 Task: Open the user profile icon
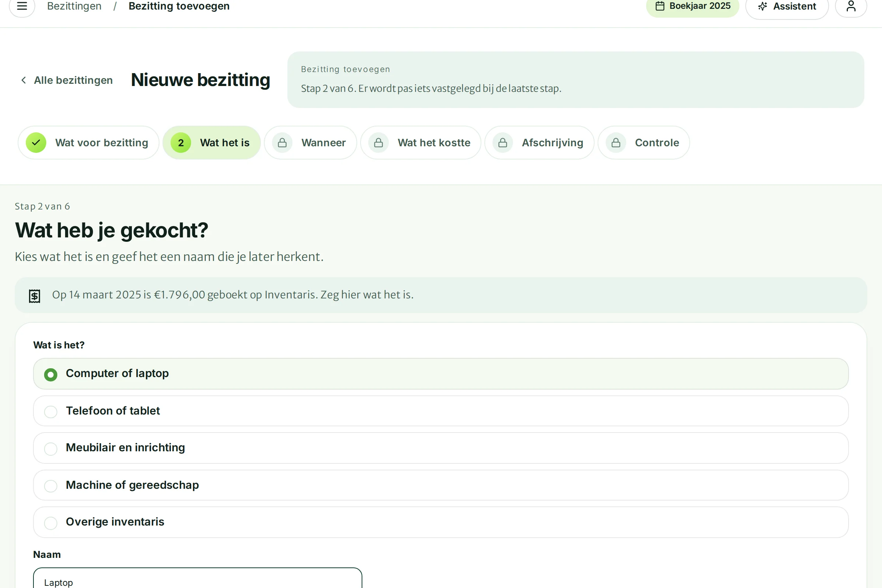click(x=851, y=6)
